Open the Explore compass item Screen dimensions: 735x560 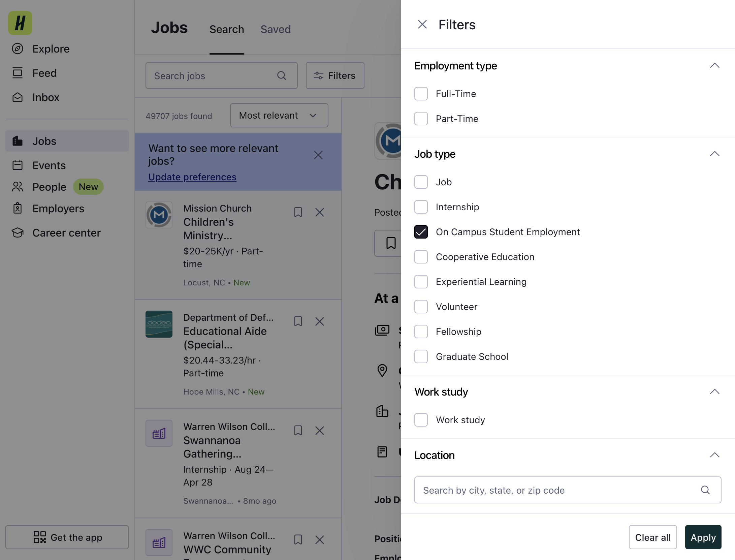[x=40, y=49]
